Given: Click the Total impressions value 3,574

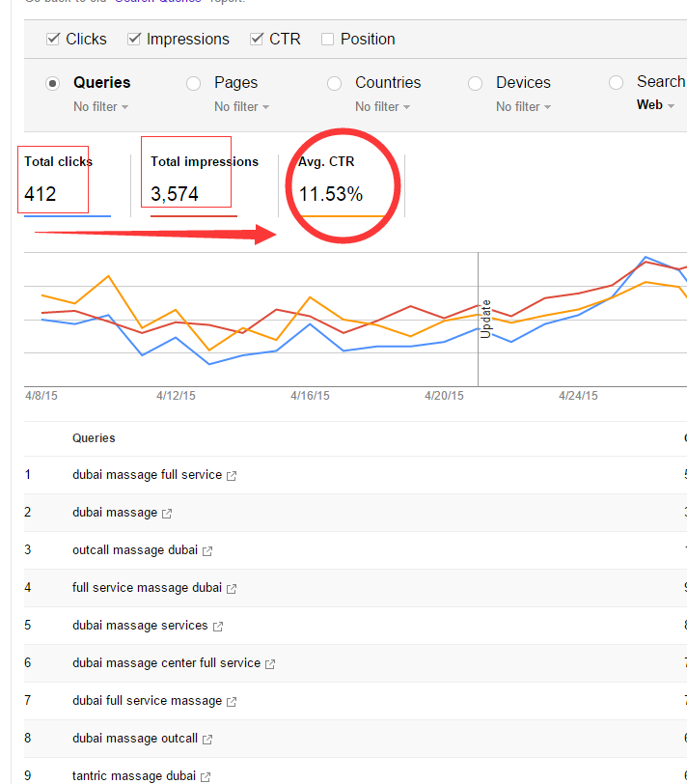Looking at the screenshot, I should coord(175,194).
